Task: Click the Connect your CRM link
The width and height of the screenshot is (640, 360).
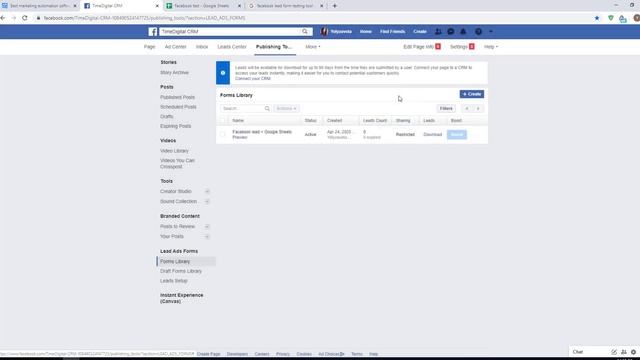Action: (x=253, y=79)
